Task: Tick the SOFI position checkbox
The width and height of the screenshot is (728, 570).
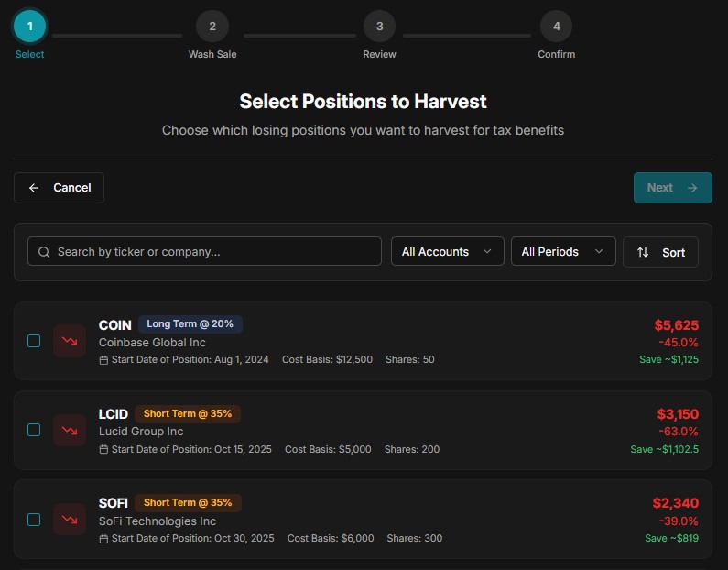Action: 34,520
